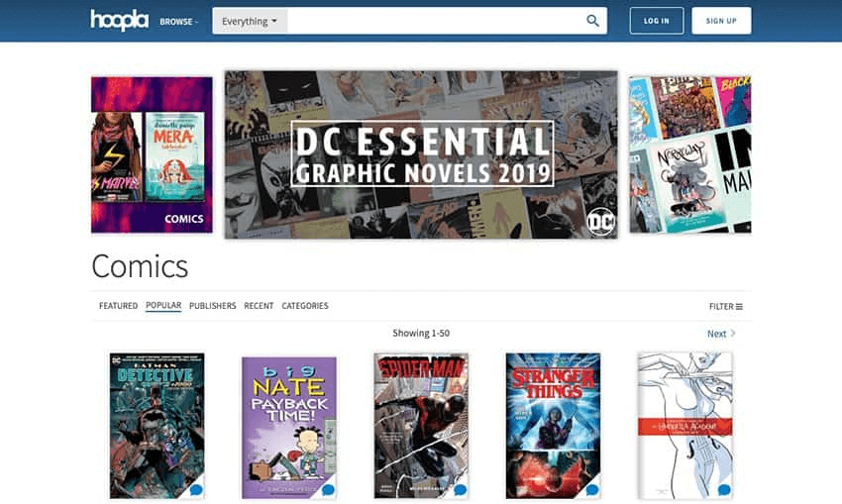Click the magnifying glass search icon
Screen dimensions: 842x504
(x=592, y=21)
